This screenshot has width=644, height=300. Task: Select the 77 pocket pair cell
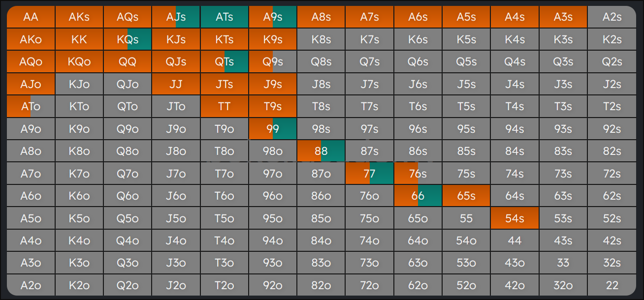tap(369, 174)
